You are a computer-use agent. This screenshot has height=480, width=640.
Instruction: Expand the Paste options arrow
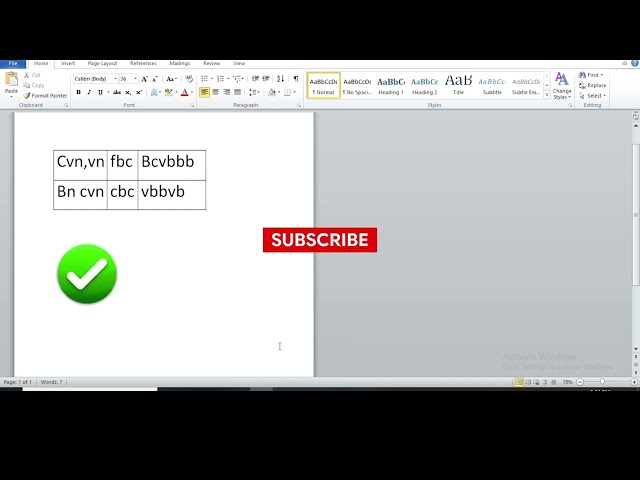(11, 96)
